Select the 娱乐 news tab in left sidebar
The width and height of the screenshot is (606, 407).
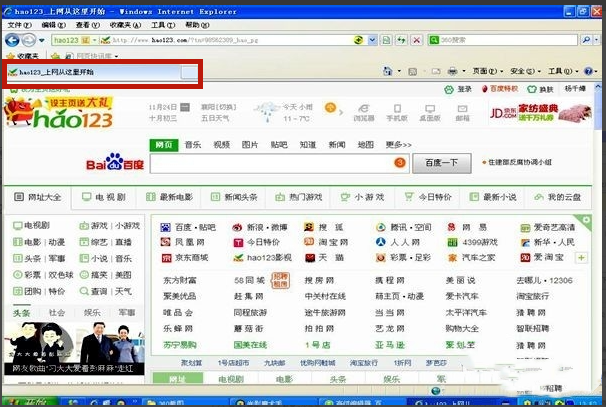(x=92, y=313)
